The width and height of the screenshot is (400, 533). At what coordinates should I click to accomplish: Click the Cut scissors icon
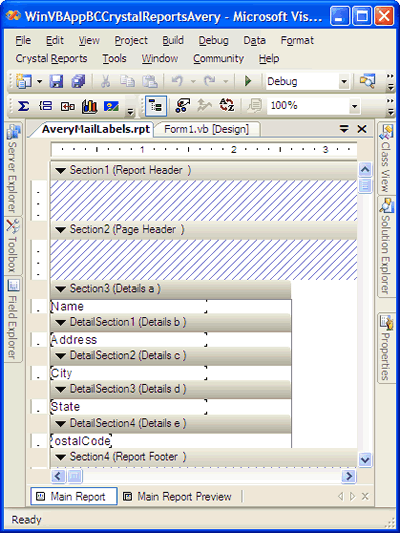click(x=106, y=82)
